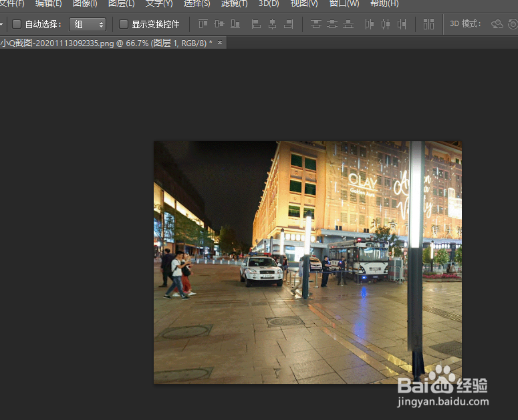Screen dimensions: 518x420
Task: Open the 图像(I) menu
Action: (x=85, y=3)
